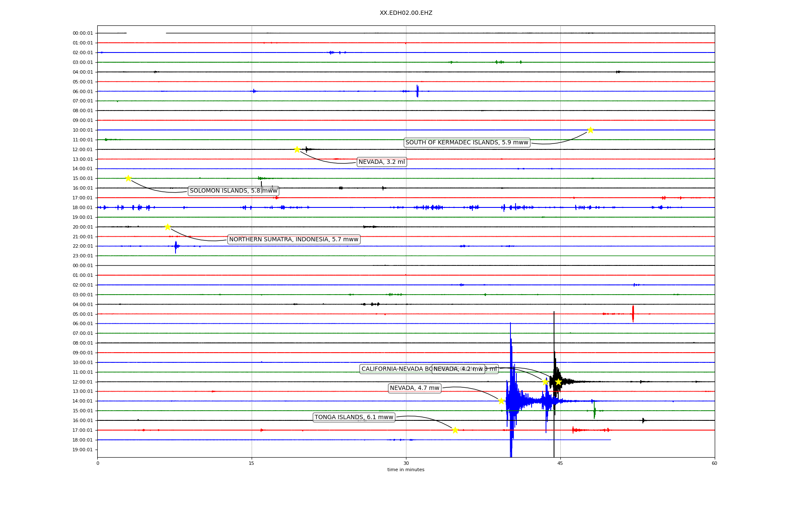
Task: Select the Tonga Islands 6.1 star marker
Action: (x=455, y=430)
